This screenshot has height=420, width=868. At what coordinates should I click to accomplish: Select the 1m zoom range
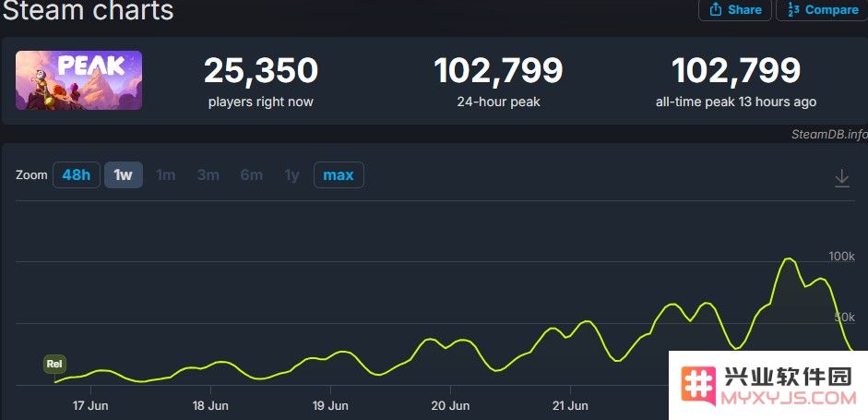(x=165, y=175)
